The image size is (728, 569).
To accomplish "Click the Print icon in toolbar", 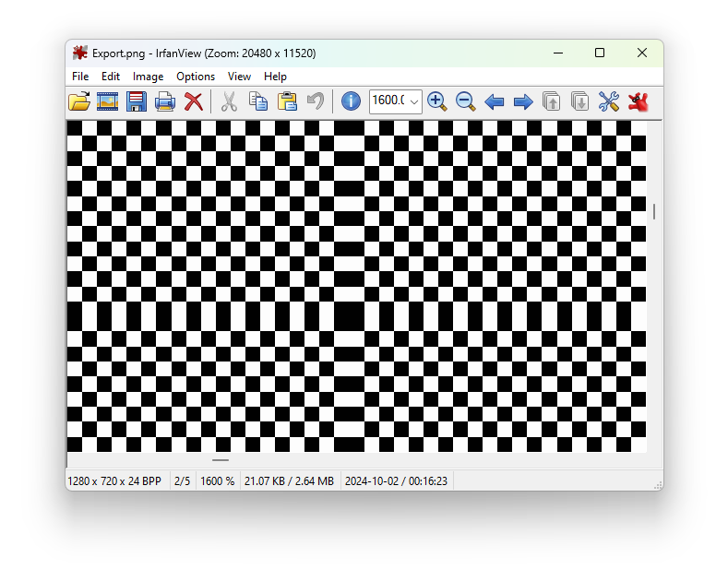I will 165,101.
